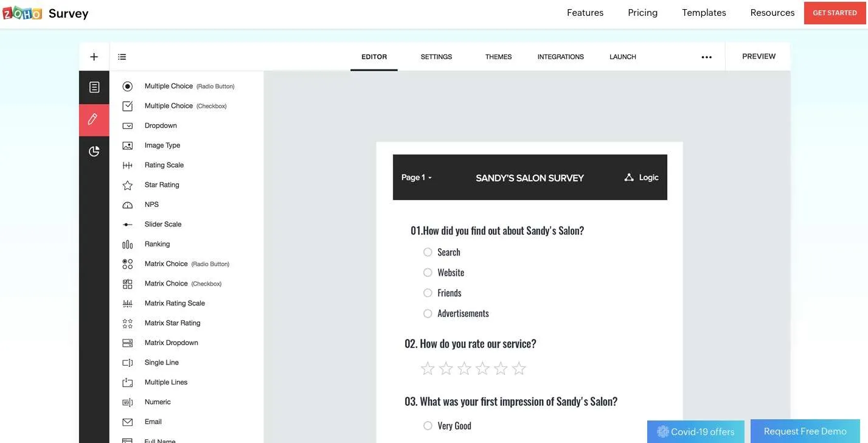The height and width of the screenshot is (443, 868).
Task: Open the Integrations tab
Action: pyautogui.click(x=561, y=57)
